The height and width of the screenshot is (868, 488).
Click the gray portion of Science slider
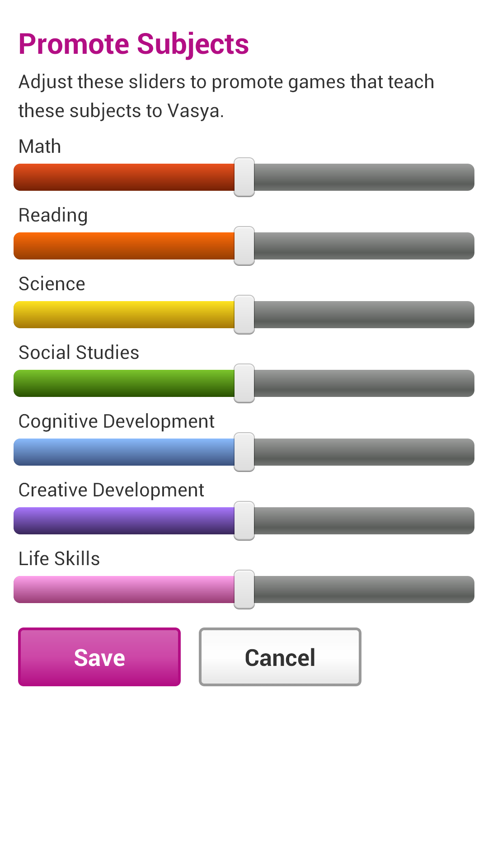[364, 315]
